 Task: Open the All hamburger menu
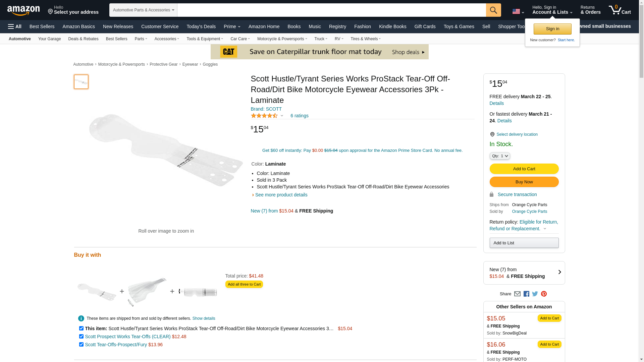tap(15, 26)
